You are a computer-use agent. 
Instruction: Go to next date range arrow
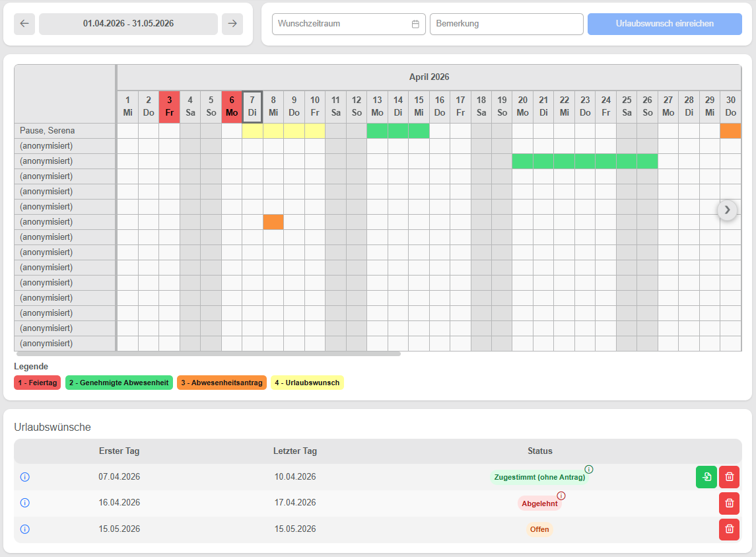coord(232,24)
